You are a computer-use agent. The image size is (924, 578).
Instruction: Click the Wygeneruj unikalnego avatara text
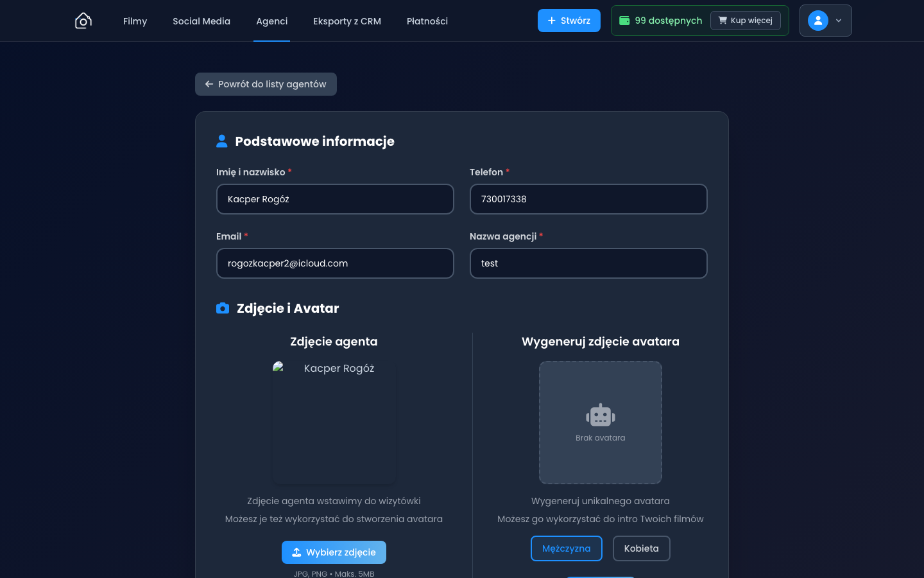tap(601, 501)
